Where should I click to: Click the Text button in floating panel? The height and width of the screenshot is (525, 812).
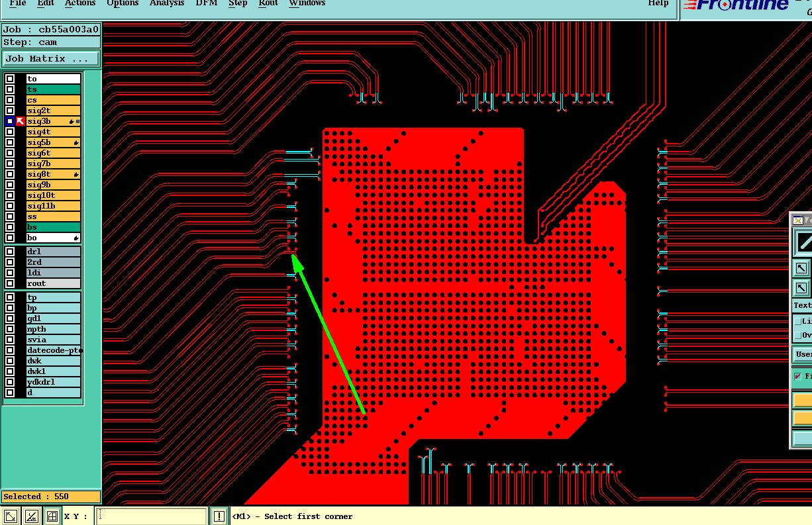pyautogui.click(x=803, y=305)
